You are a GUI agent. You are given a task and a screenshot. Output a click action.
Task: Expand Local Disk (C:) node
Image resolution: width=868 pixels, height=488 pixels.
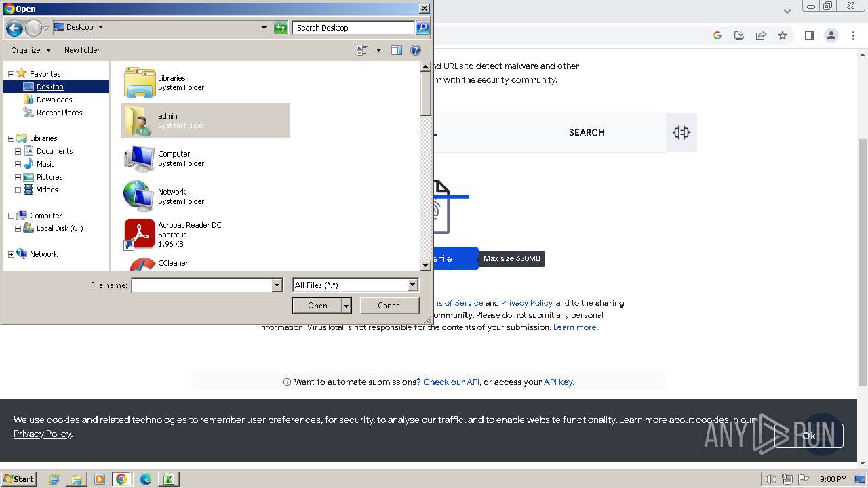pyautogui.click(x=18, y=228)
